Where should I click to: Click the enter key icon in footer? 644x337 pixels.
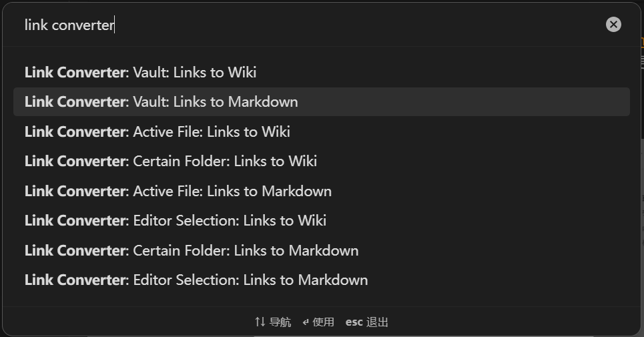click(306, 322)
